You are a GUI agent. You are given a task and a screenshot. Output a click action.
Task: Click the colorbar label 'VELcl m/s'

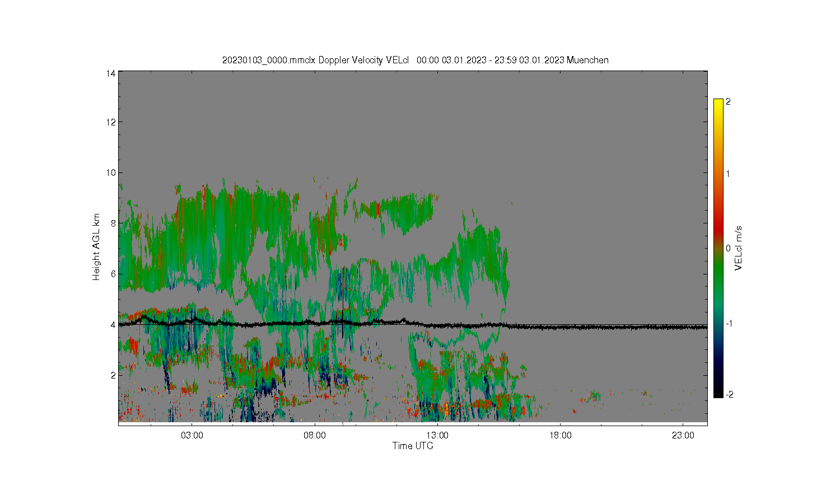pos(739,248)
